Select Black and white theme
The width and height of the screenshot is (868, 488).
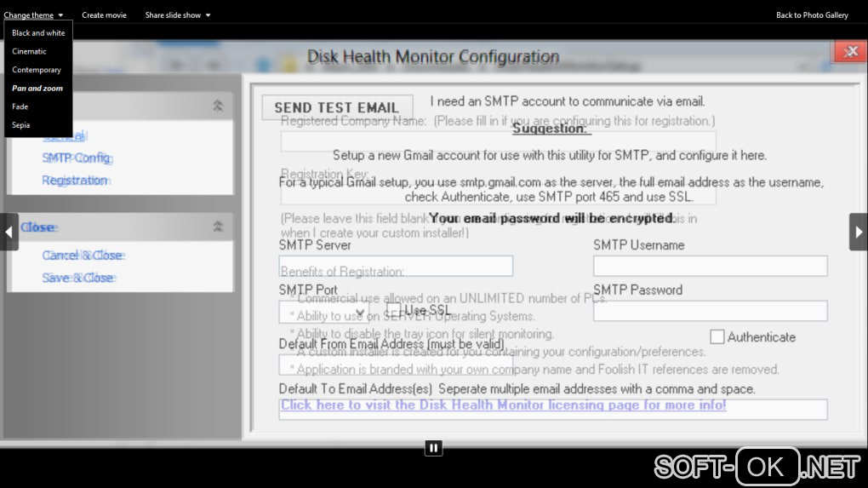click(x=38, y=32)
